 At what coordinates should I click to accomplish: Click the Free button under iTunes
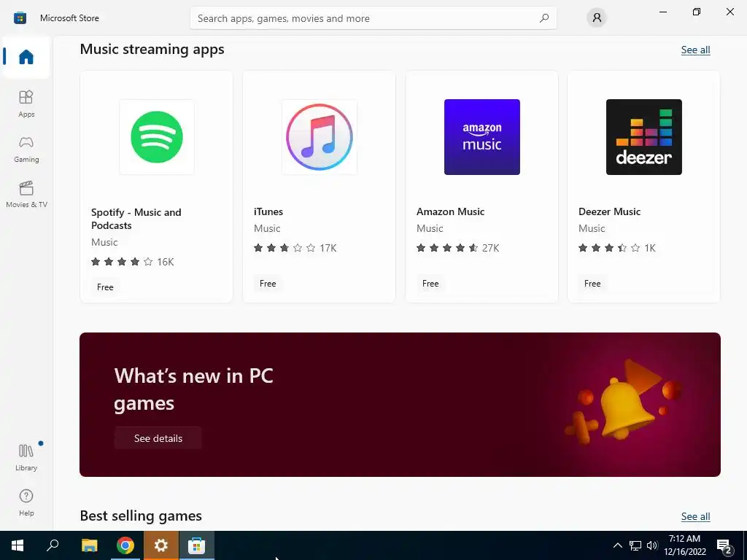point(268,284)
